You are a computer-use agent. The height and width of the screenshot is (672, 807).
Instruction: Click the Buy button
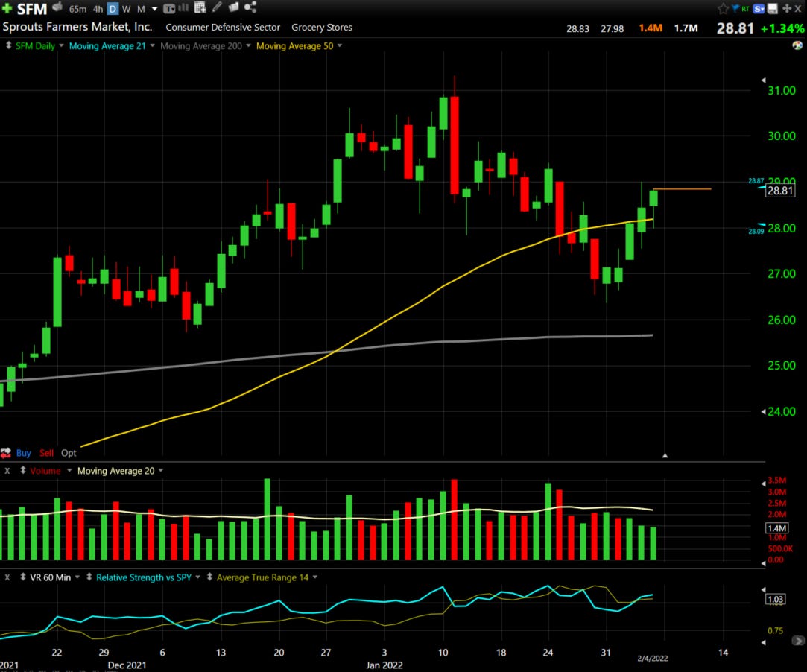(x=24, y=453)
